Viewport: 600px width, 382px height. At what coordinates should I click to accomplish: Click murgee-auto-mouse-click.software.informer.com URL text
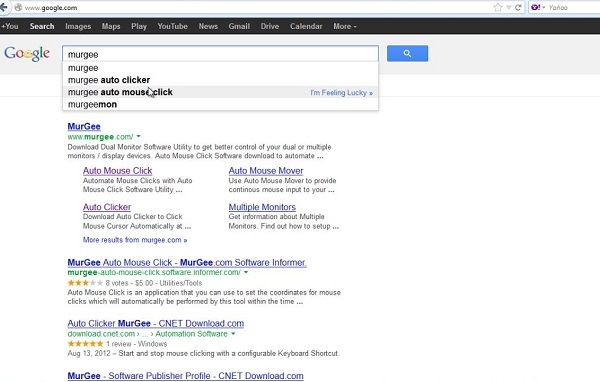point(154,272)
